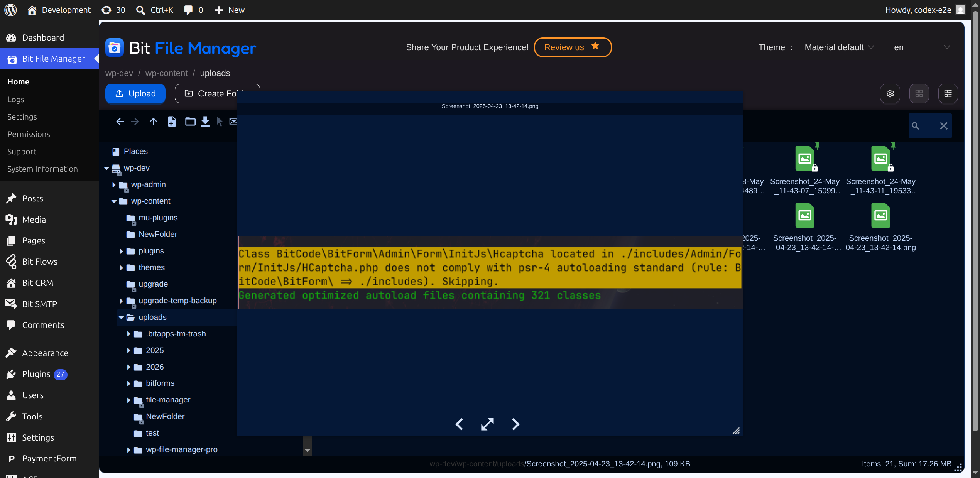This screenshot has width=980, height=478.
Task: Open the file manager settings gear
Action: click(890, 93)
